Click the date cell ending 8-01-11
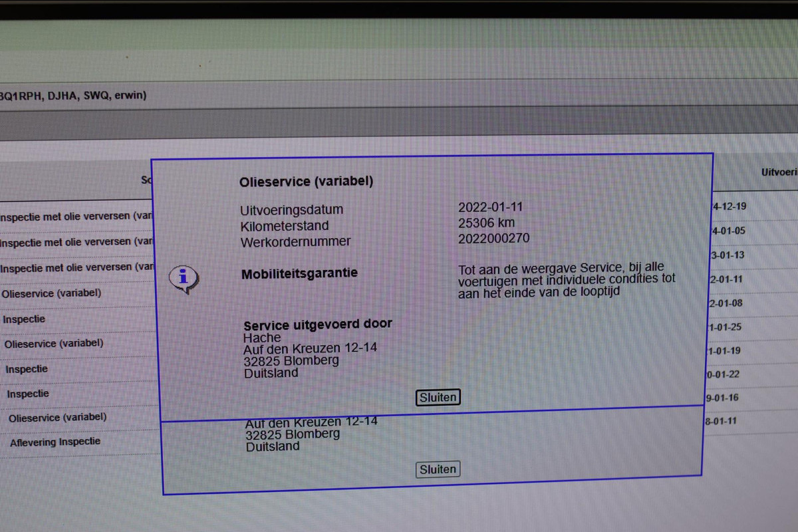 point(722,421)
